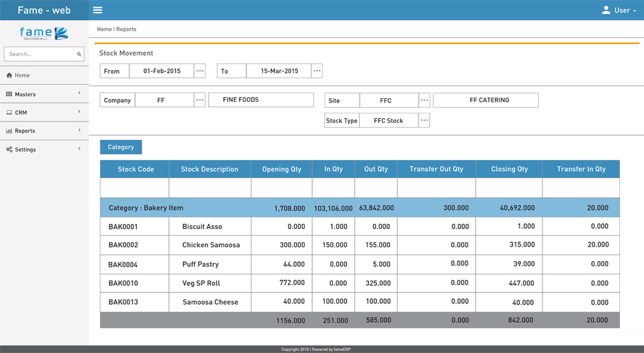The image size is (644, 353).
Task: Click the Category button
Action: 121,147
